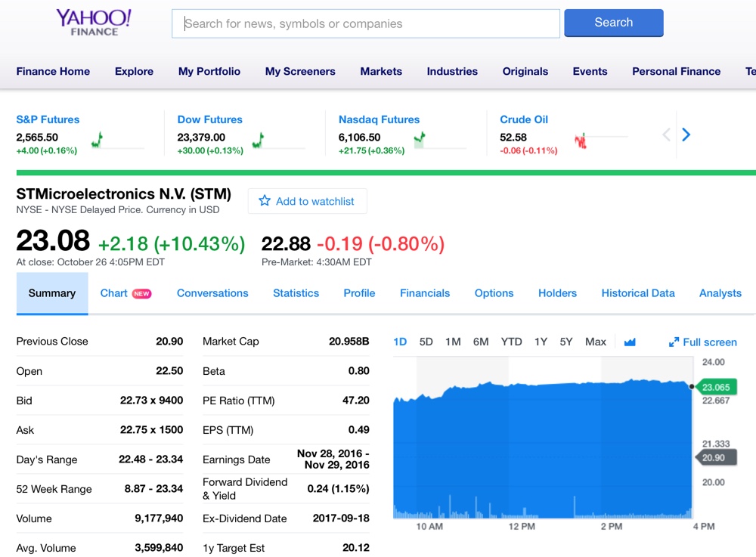756x557 pixels.
Task: Open the S&P Futures sparkline chart
Action: pyautogui.click(x=117, y=141)
